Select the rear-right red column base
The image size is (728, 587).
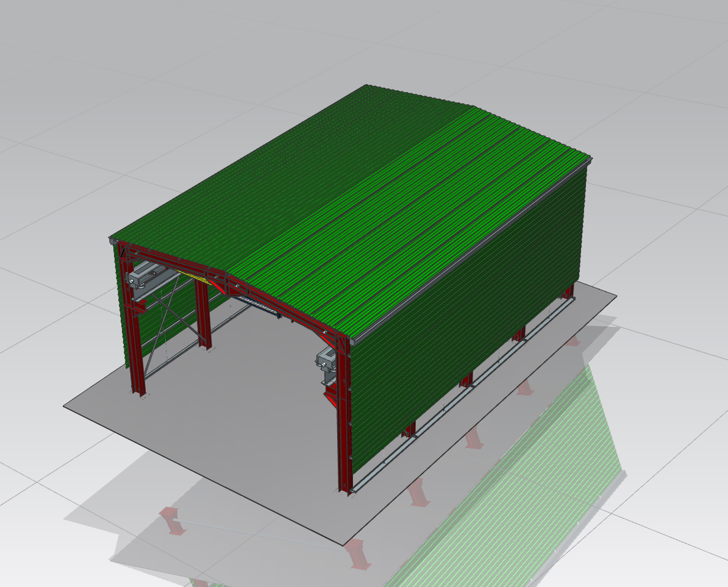tap(567, 293)
